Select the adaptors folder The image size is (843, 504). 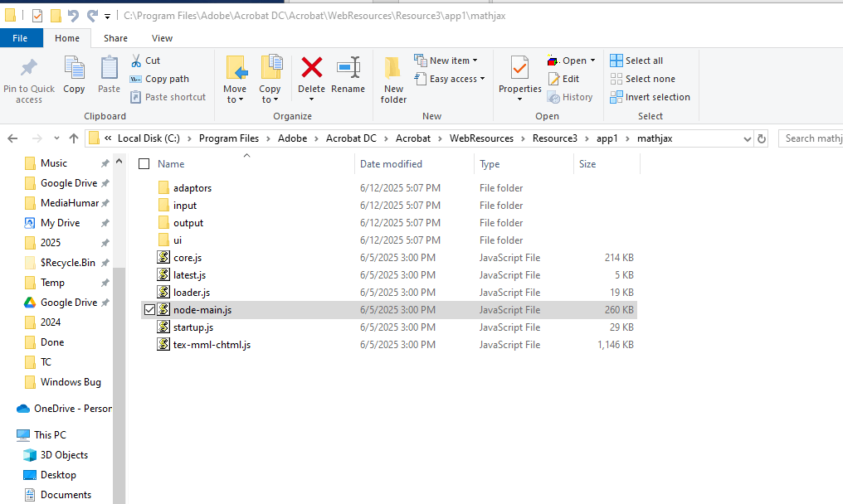pos(192,188)
